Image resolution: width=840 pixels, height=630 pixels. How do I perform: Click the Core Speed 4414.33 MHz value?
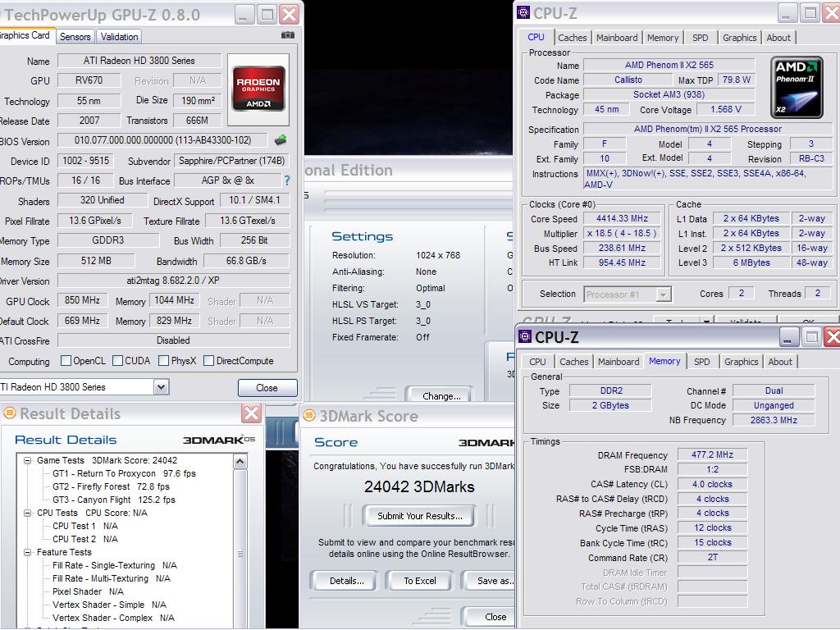click(x=623, y=218)
